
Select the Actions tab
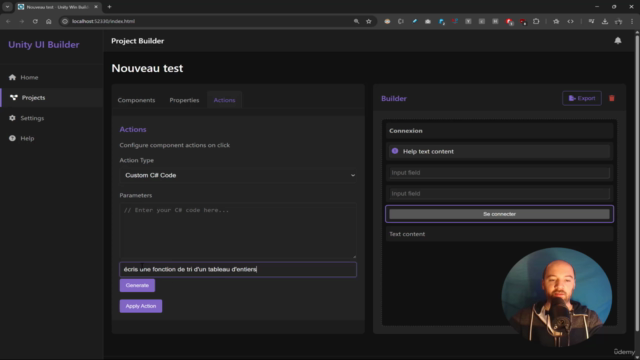click(x=224, y=100)
